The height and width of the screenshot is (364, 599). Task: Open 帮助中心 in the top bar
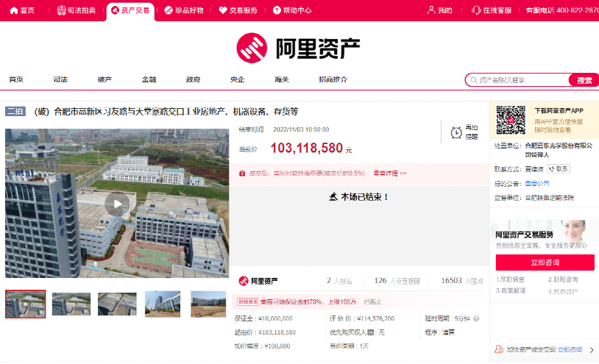292,10
